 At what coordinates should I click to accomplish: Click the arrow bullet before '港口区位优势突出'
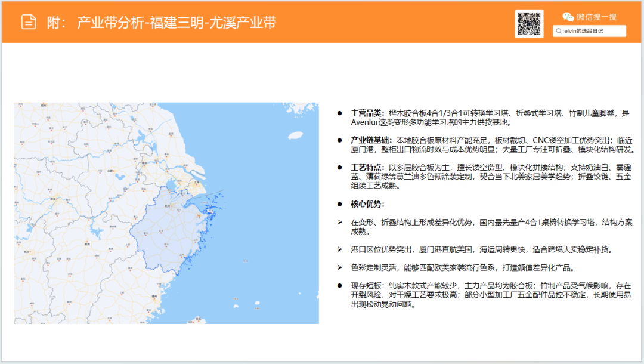coord(340,249)
